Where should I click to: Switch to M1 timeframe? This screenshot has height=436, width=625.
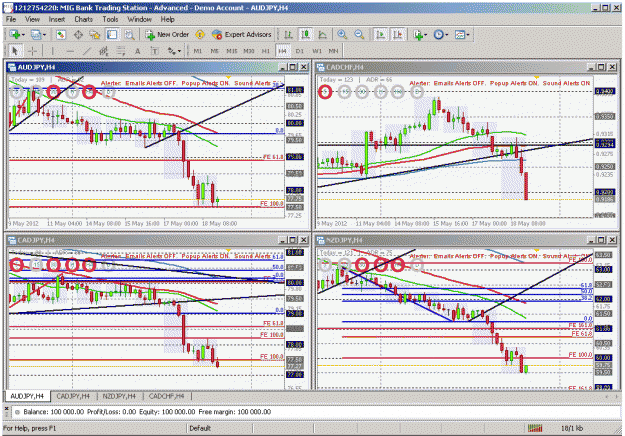197,51
